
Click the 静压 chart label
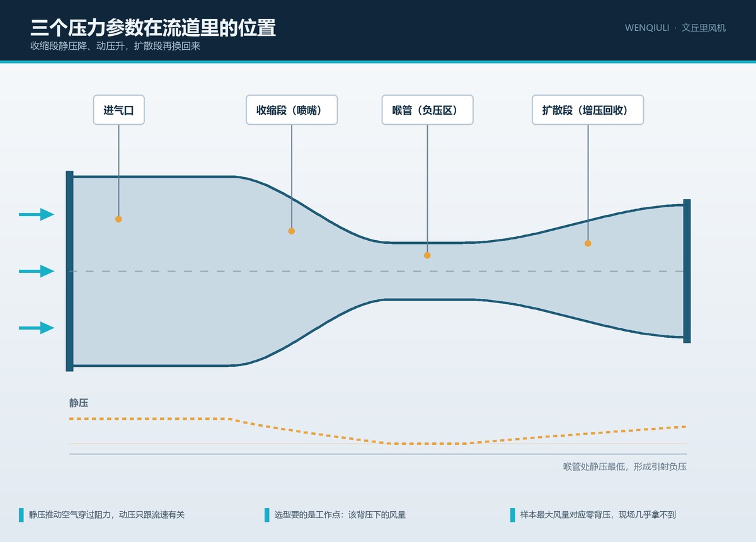(x=79, y=403)
